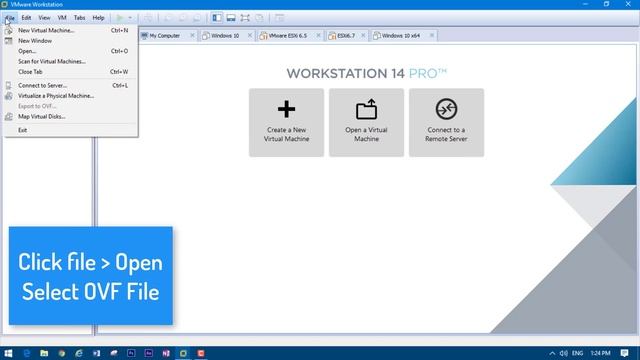Open Internet Explorer from taskbar
This screenshot has height=360, width=640.
[79, 353]
